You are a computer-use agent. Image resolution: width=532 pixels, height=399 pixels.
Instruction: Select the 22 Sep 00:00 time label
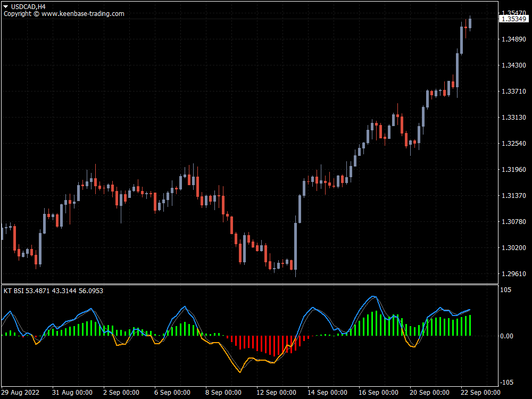(x=480, y=393)
